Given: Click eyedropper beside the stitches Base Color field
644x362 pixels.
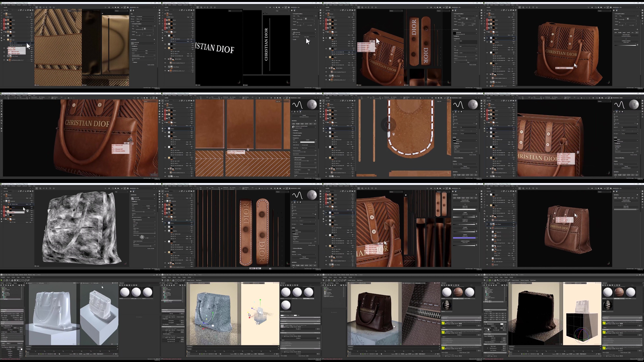Looking at the screenshot, I should point(316,142).
